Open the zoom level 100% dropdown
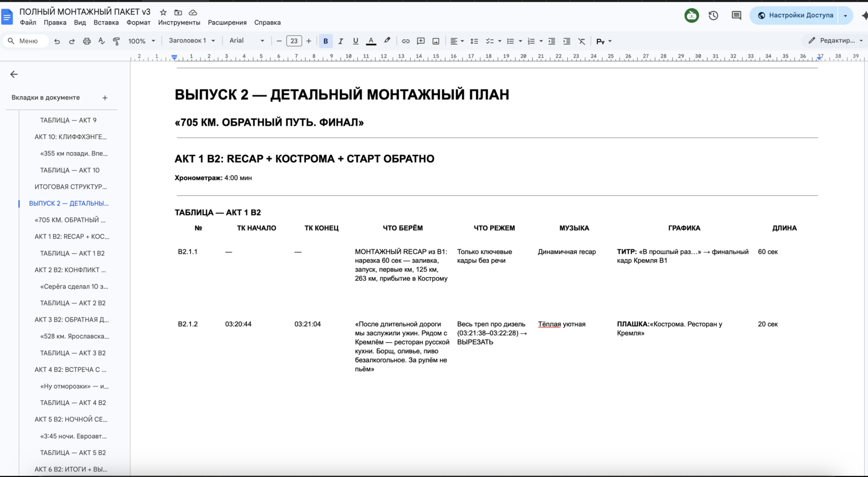The height and width of the screenshot is (477, 868). (x=141, y=41)
